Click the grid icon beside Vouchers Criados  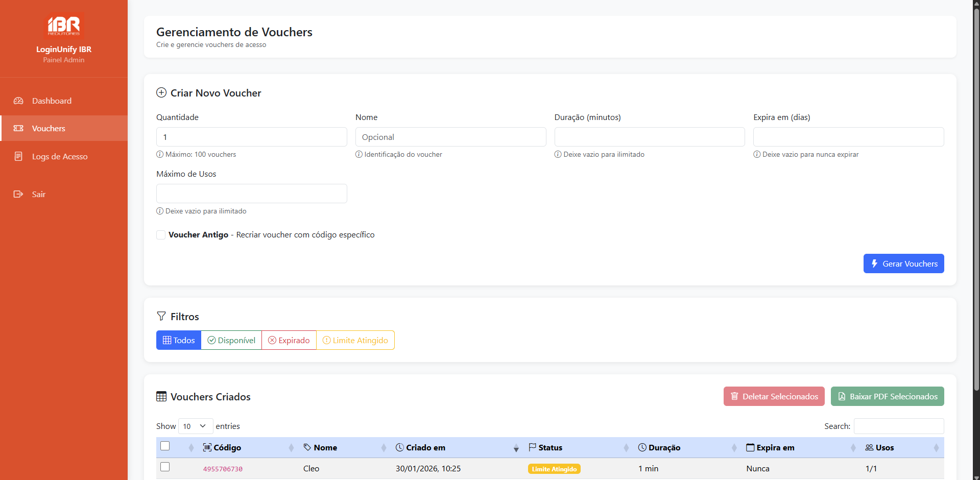(x=161, y=396)
